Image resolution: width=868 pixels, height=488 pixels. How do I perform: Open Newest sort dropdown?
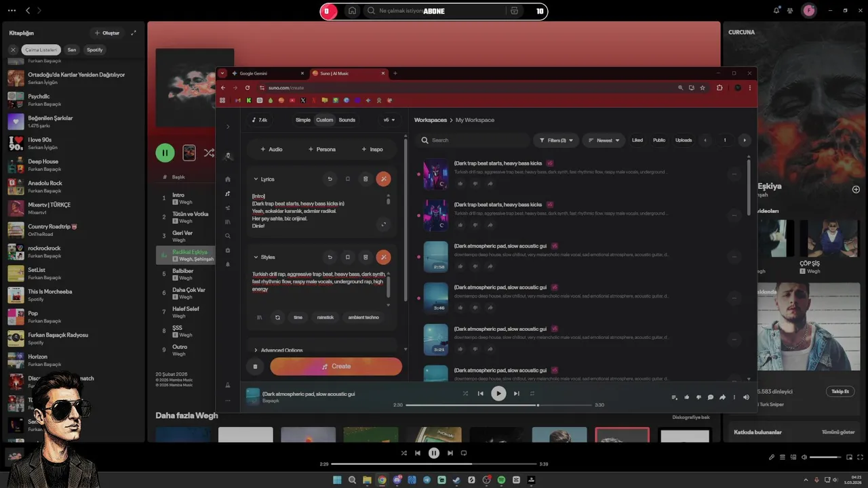tap(604, 140)
